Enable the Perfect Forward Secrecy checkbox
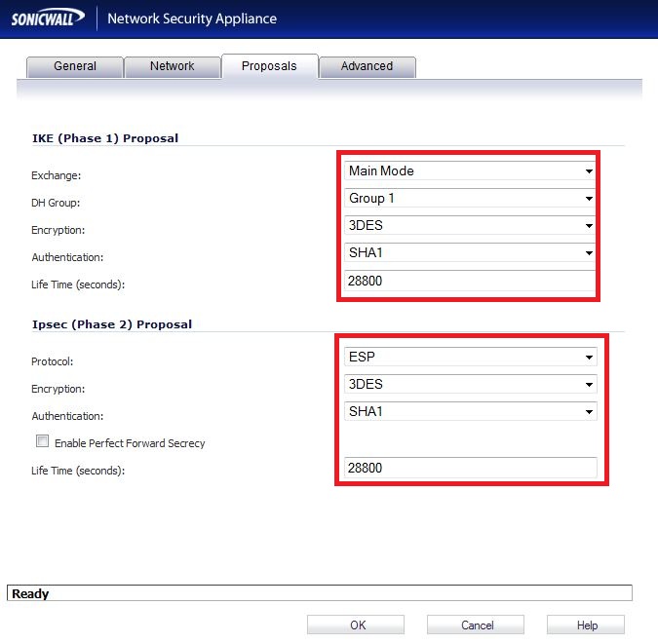The width and height of the screenshot is (658, 644). (43, 441)
